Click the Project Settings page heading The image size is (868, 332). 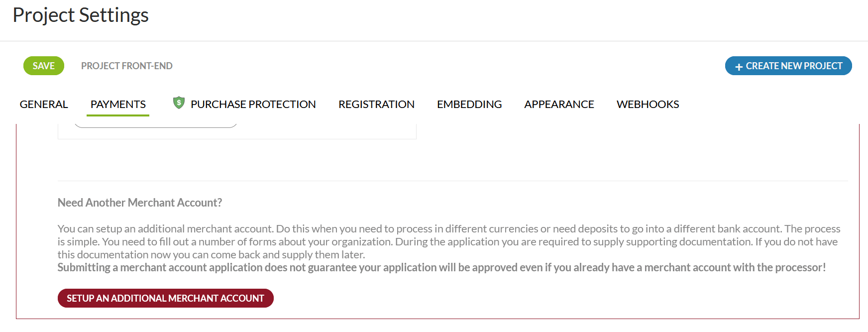pyautogui.click(x=81, y=15)
